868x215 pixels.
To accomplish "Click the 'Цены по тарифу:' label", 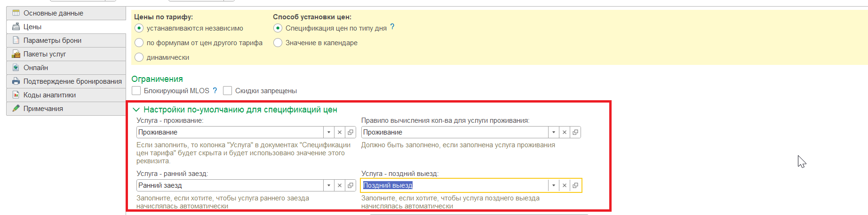I will click(163, 17).
